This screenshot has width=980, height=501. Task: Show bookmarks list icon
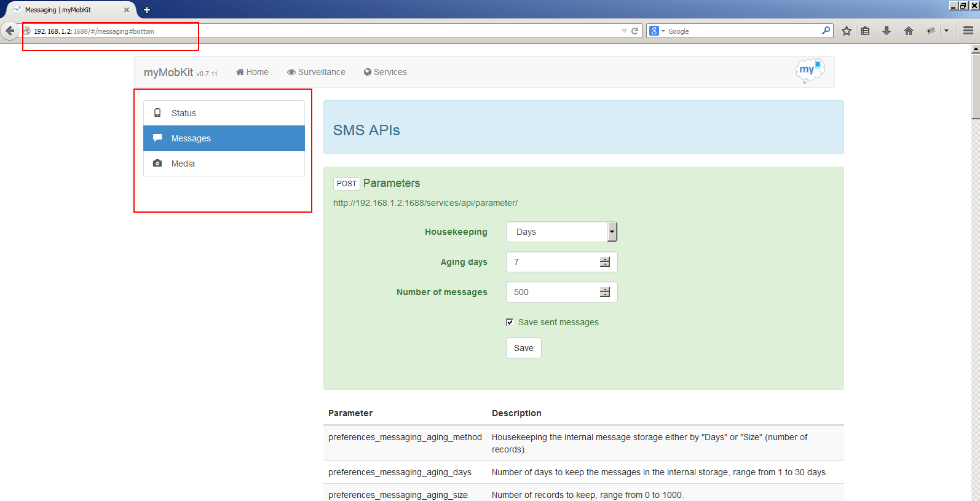[865, 31]
